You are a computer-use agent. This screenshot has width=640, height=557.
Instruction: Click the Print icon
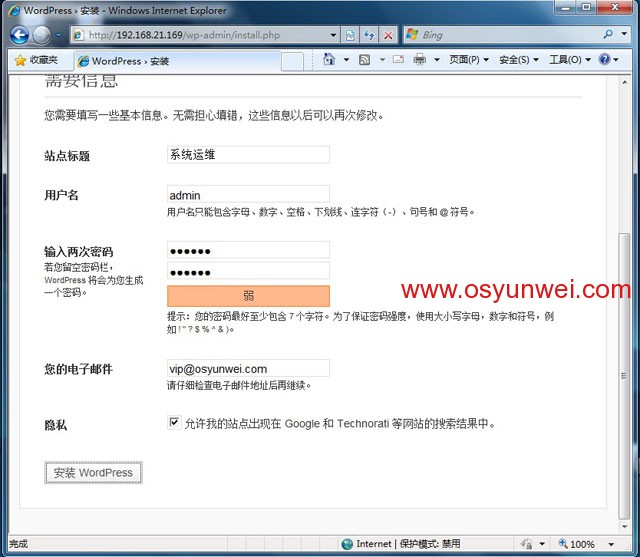[419, 60]
